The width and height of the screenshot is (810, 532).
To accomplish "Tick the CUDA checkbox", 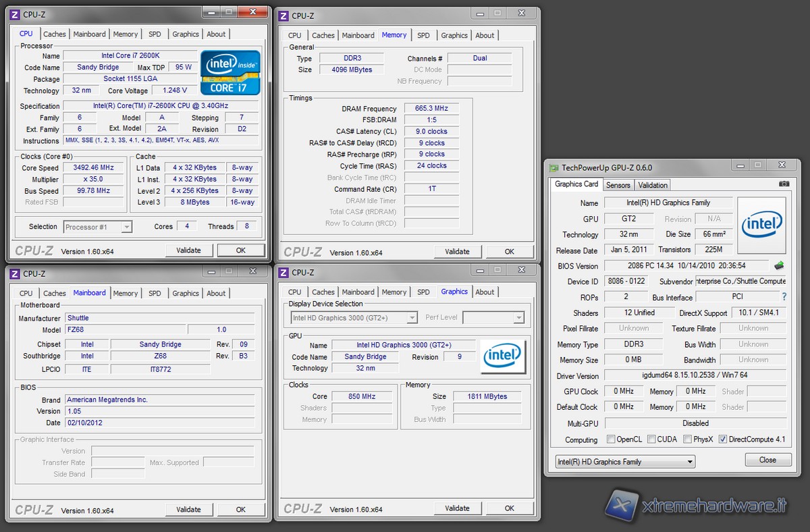I will point(651,440).
